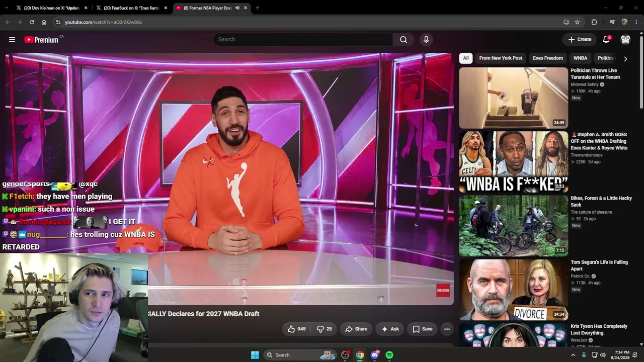Close the FearBuck X tab
644x362 pixels.
(x=165, y=8)
